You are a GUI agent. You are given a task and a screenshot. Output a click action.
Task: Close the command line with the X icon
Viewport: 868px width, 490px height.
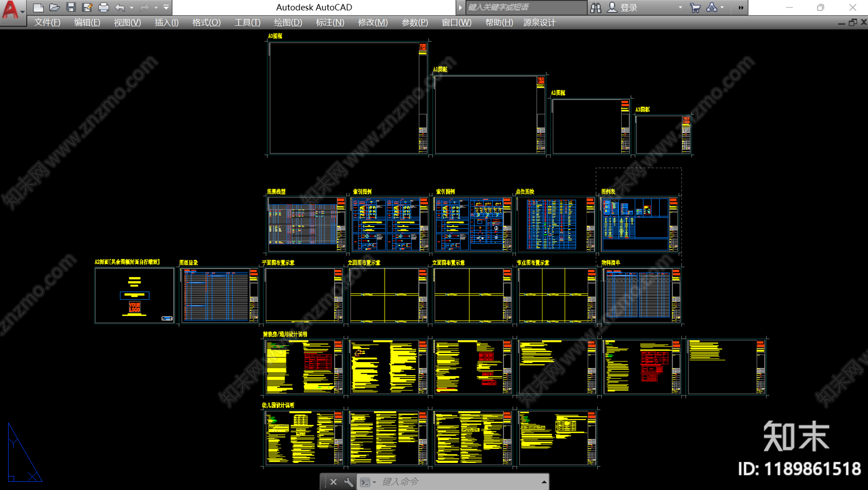point(333,482)
